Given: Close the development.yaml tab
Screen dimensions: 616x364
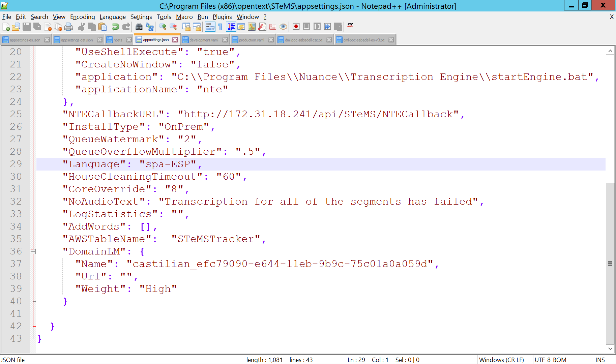Looking at the screenshot, I should point(225,39).
